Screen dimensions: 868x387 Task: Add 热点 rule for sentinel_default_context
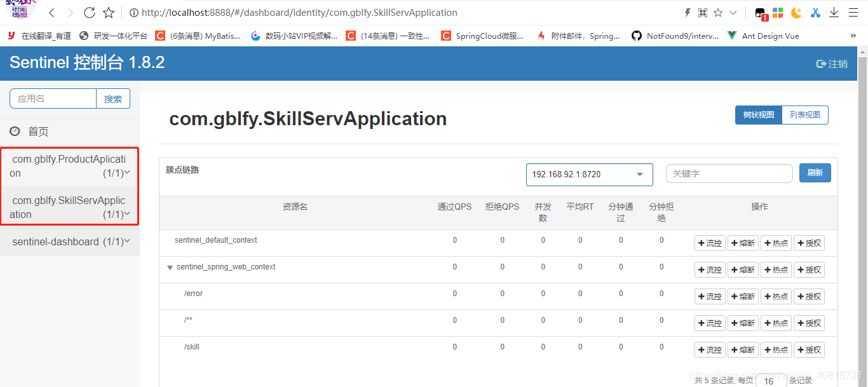click(776, 243)
